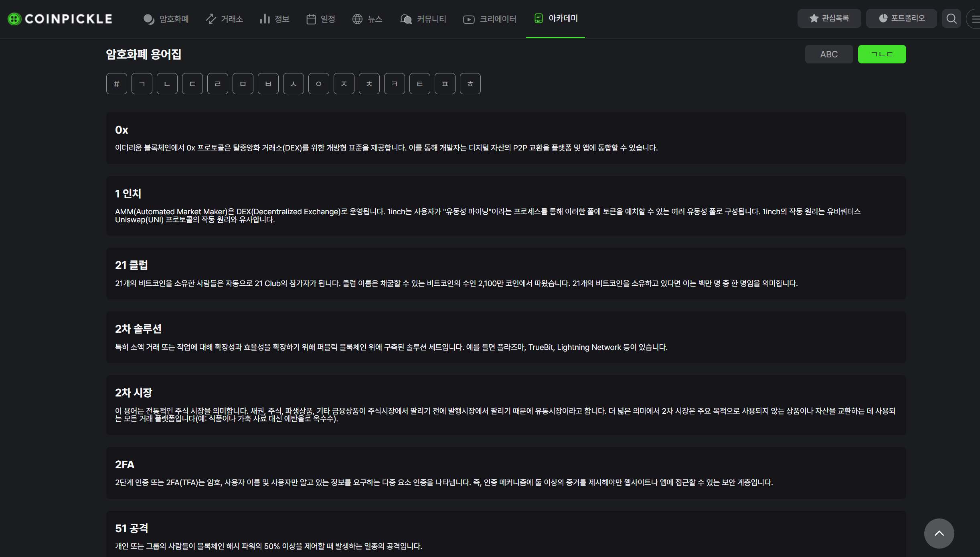Viewport: 980px width, 557px height.
Task: Open the 정보 nav menu
Action: click(x=275, y=19)
